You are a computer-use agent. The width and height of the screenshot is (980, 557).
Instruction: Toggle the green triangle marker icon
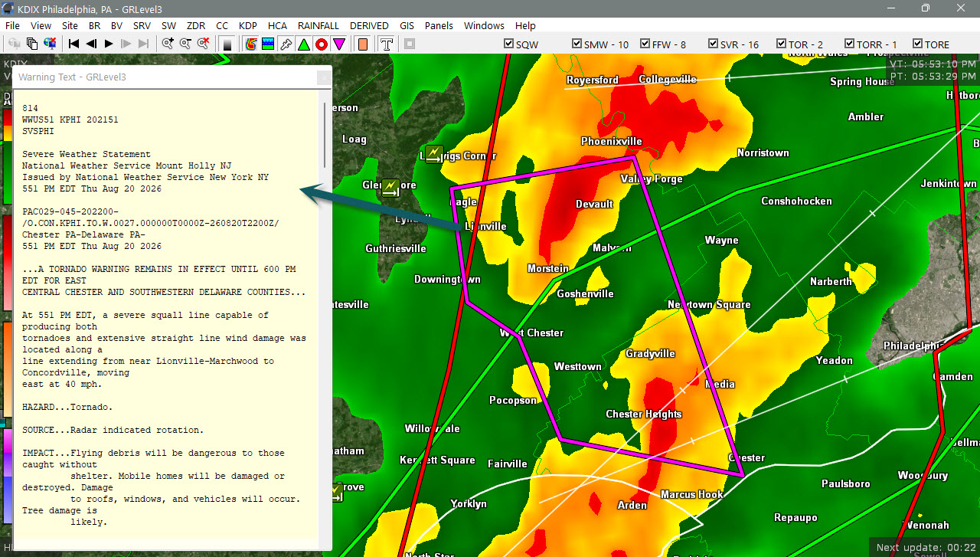303,44
